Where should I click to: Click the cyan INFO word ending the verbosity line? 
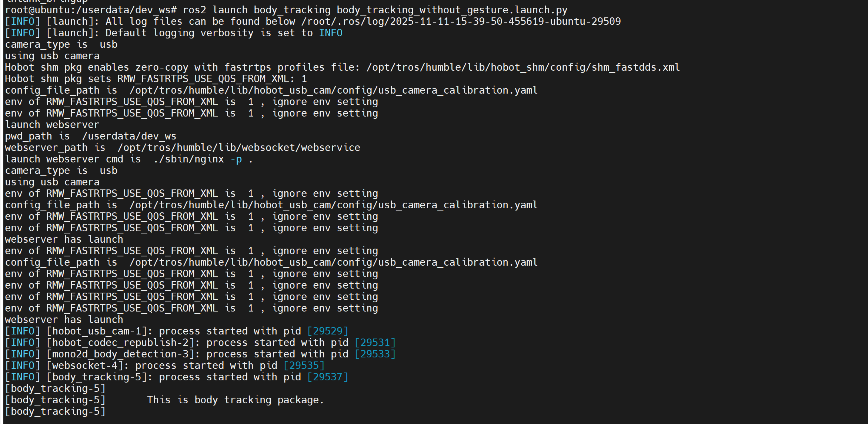331,33
